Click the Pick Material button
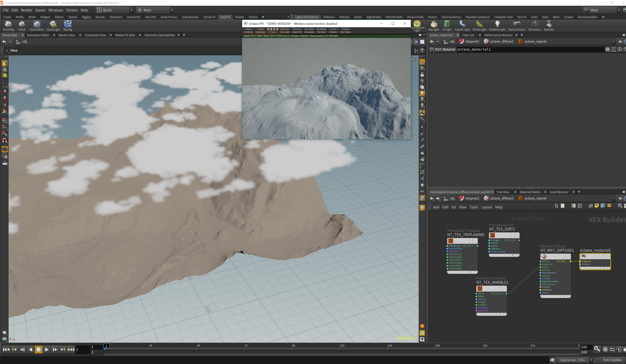This screenshot has height=364, width=626. coord(321,29)
